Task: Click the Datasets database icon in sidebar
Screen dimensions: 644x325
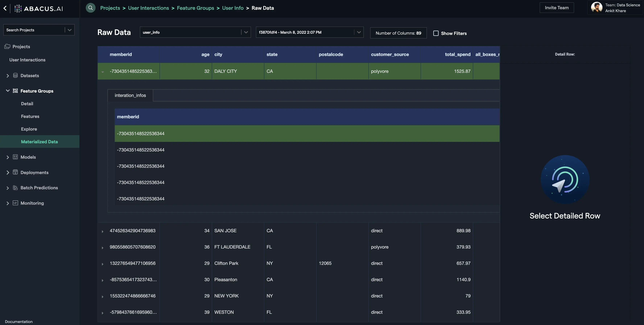Action: [x=15, y=75]
